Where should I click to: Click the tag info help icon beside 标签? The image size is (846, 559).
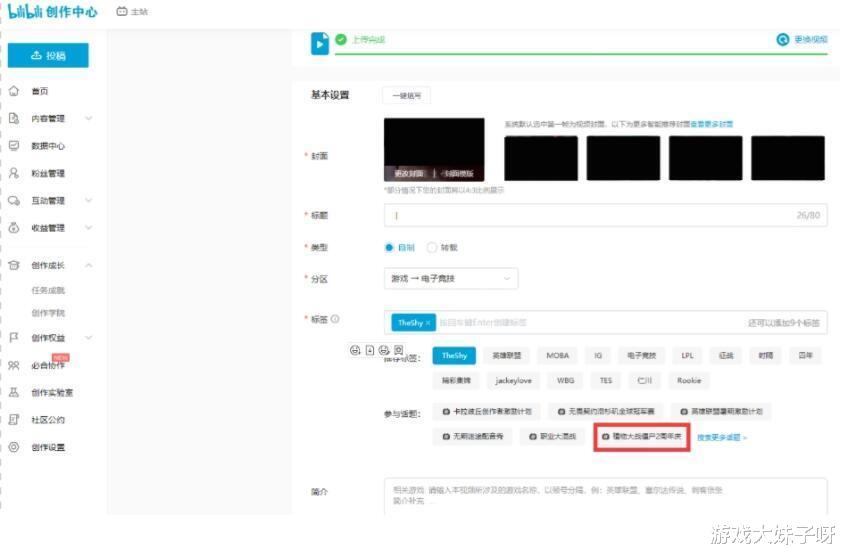(x=335, y=319)
